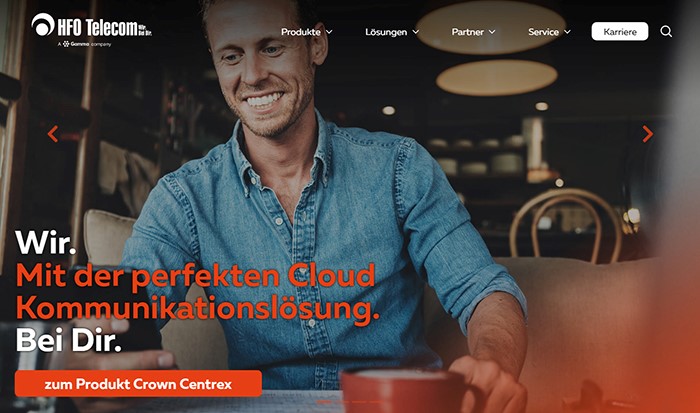This screenshot has height=413, width=700.
Task: Expand the chevron beside Service
Action: [567, 32]
